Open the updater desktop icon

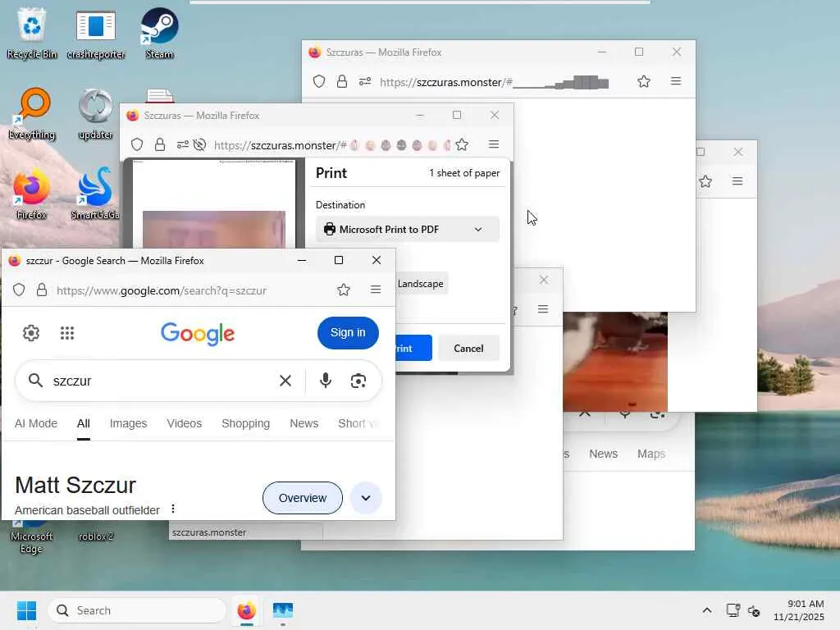(95, 114)
